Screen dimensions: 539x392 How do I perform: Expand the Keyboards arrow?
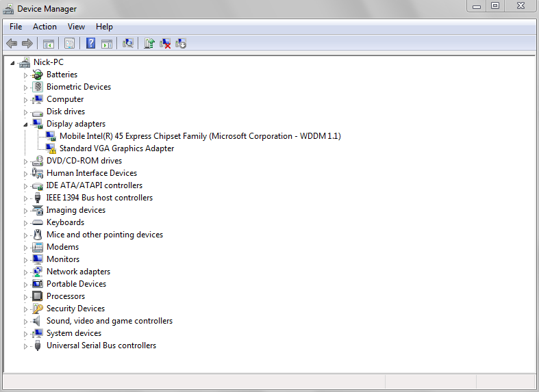point(25,223)
